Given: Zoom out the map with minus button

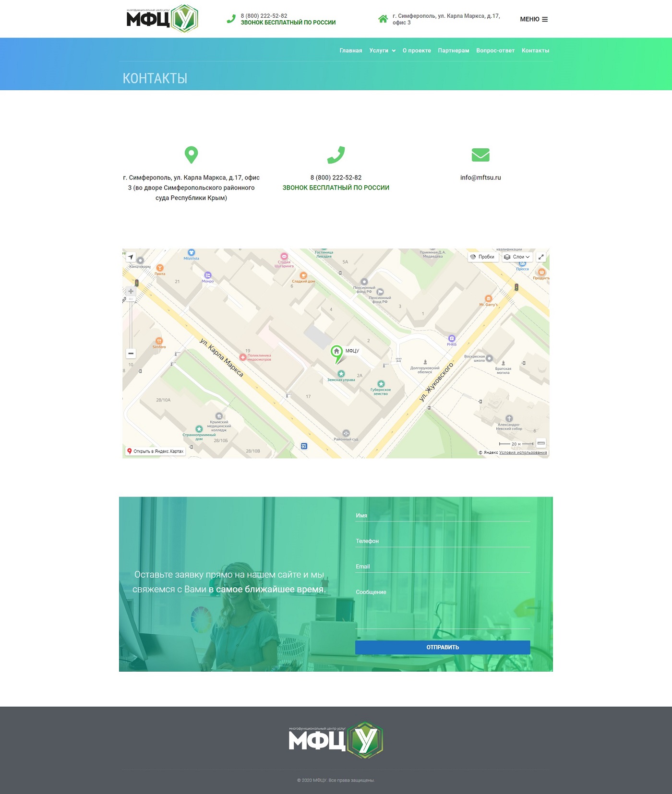Looking at the screenshot, I should [131, 354].
